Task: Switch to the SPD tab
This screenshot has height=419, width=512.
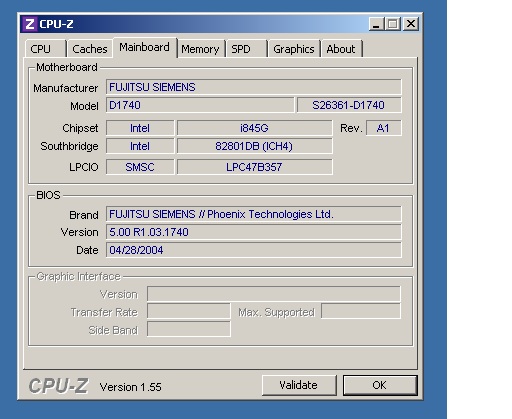Action: pos(247,49)
